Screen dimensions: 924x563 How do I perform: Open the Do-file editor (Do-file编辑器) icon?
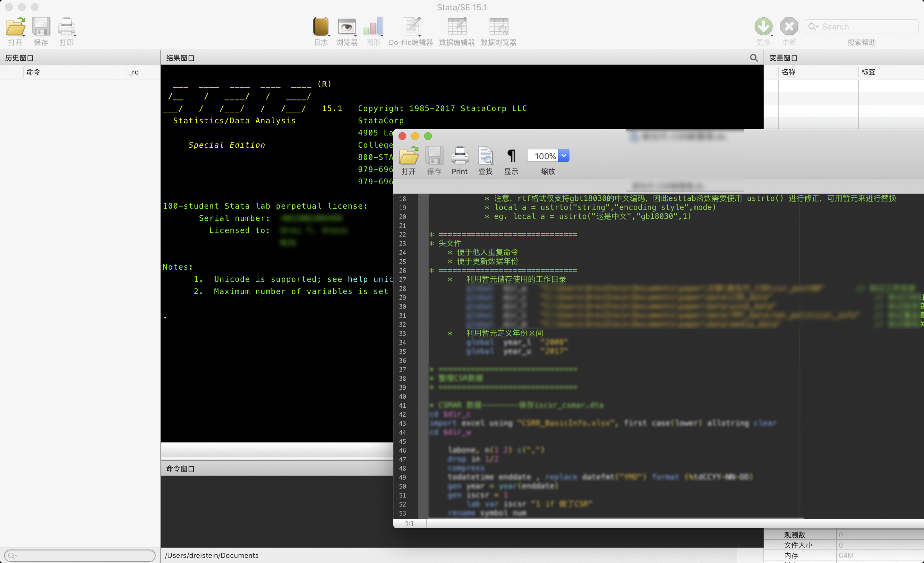point(411,27)
